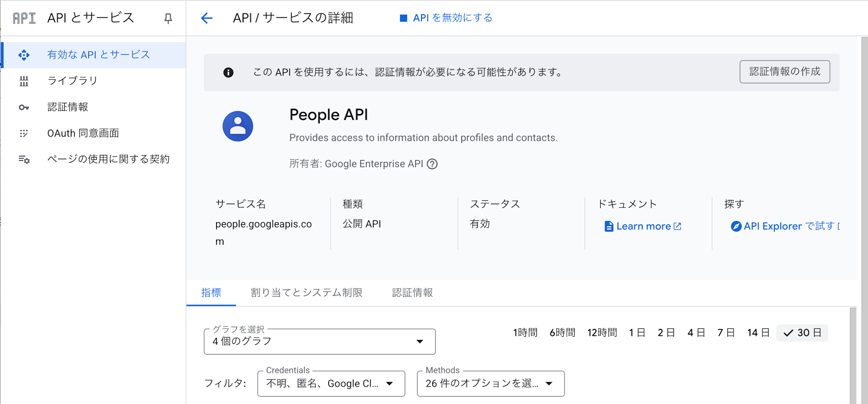
Task: Pin the API とサービス navigation menu
Action: (168, 18)
